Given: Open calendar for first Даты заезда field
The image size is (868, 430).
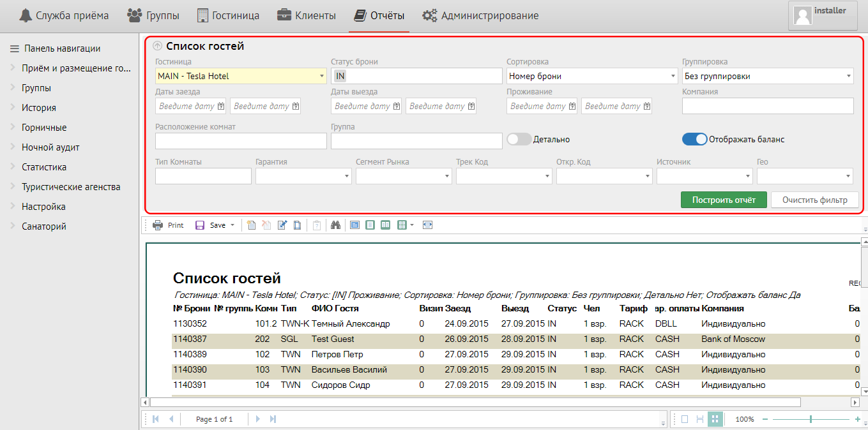Looking at the screenshot, I should point(221,106).
